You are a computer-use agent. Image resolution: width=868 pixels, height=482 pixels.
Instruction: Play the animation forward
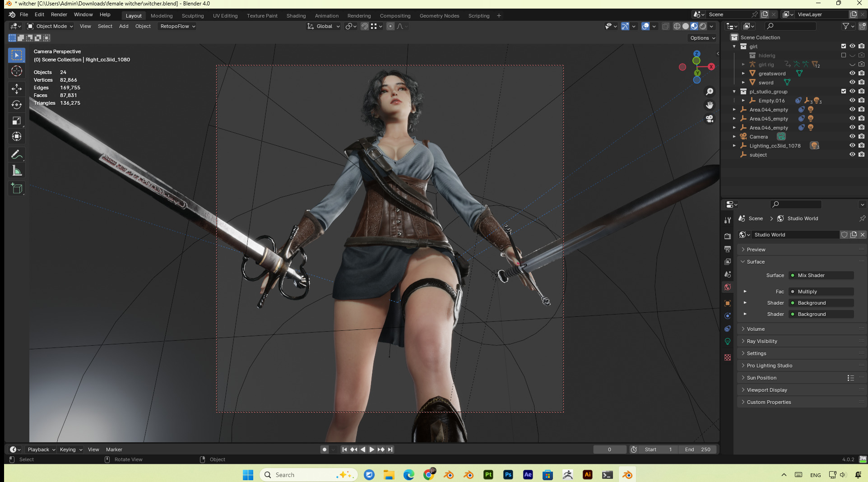372,450
